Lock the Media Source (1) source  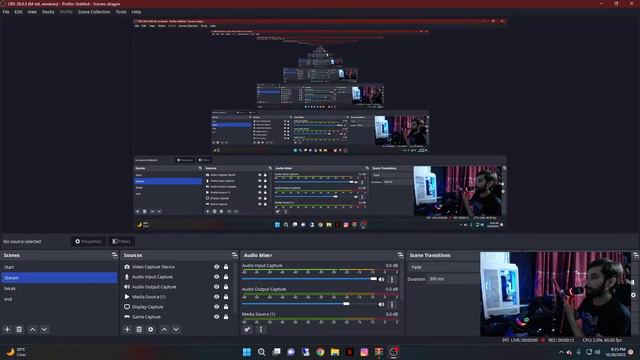pyautogui.click(x=226, y=297)
